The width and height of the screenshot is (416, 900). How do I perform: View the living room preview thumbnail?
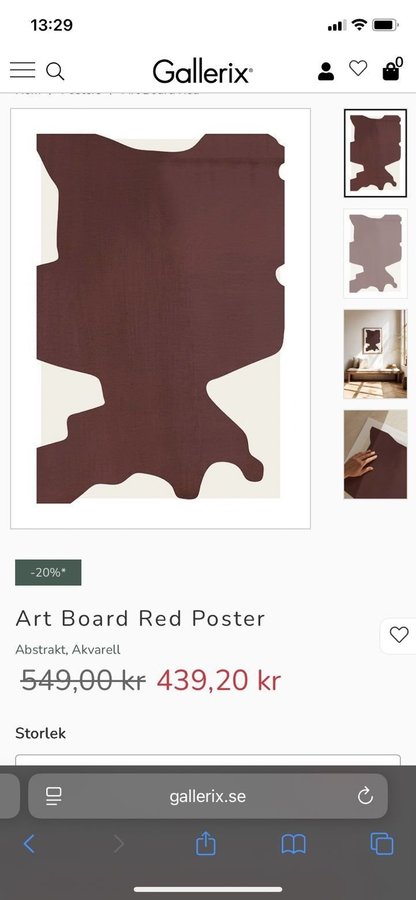click(x=375, y=354)
